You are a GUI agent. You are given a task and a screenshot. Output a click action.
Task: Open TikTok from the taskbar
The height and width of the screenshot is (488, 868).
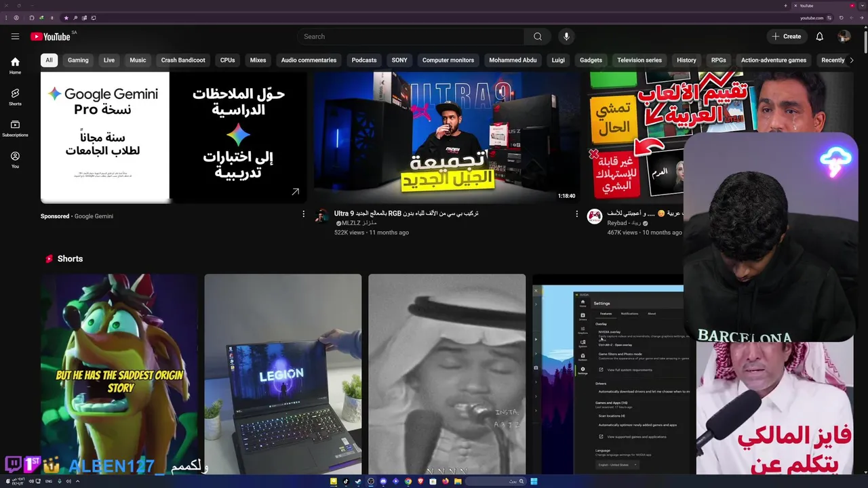346,481
